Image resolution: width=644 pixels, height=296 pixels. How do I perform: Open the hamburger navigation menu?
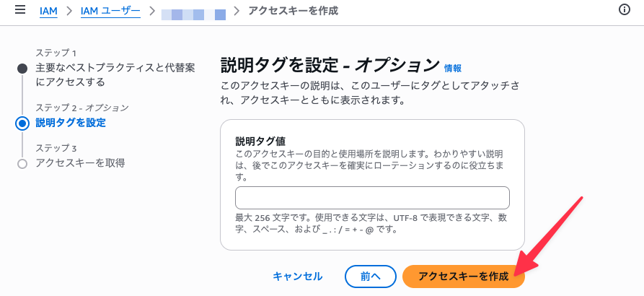pyautogui.click(x=20, y=10)
